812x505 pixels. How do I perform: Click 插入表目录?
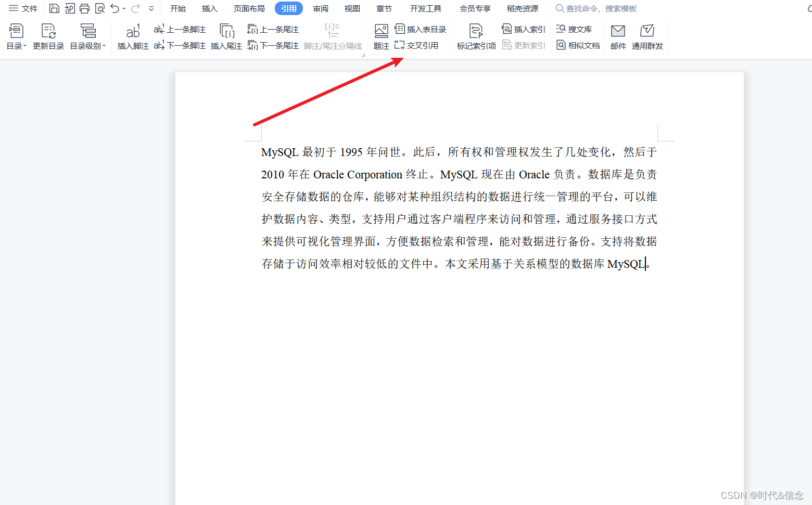pos(421,29)
